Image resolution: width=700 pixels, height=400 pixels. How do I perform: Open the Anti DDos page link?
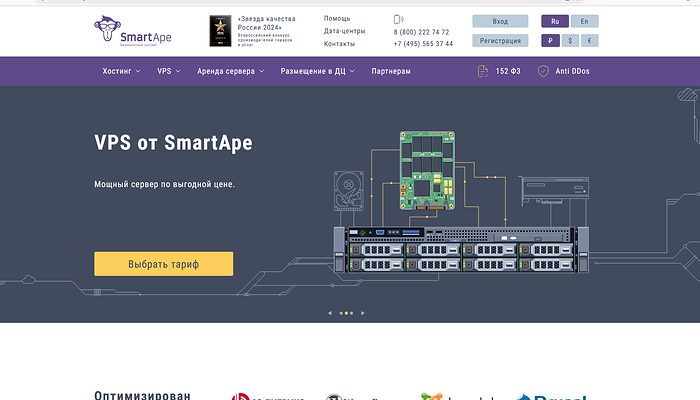(572, 71)
